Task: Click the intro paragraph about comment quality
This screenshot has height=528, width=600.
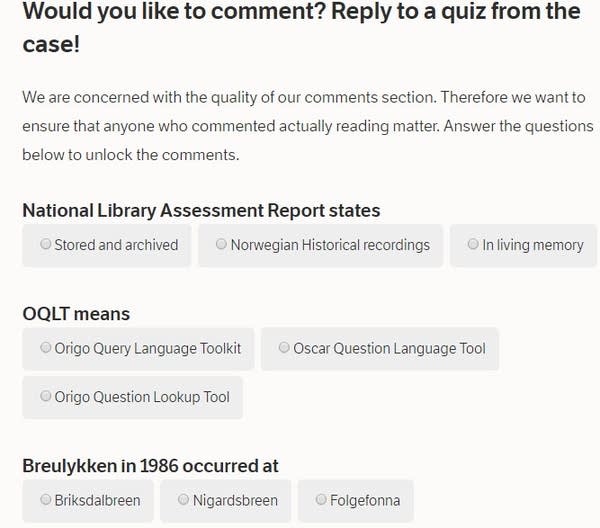Action: point(300,126)
